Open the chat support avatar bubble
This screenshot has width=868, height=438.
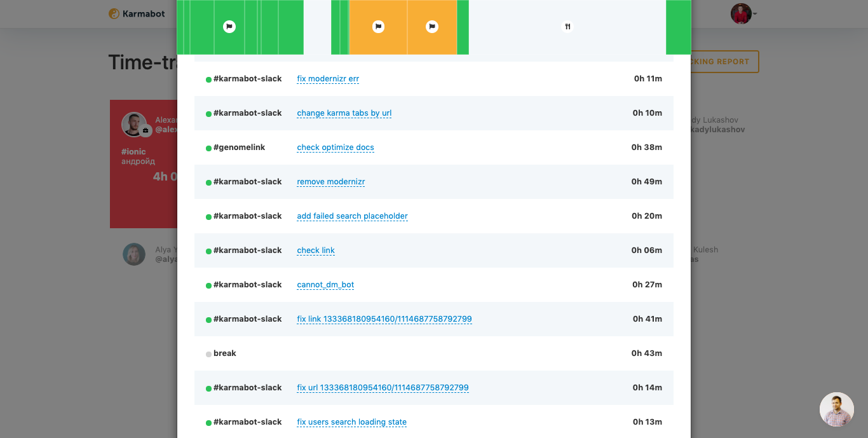point(837,409)
